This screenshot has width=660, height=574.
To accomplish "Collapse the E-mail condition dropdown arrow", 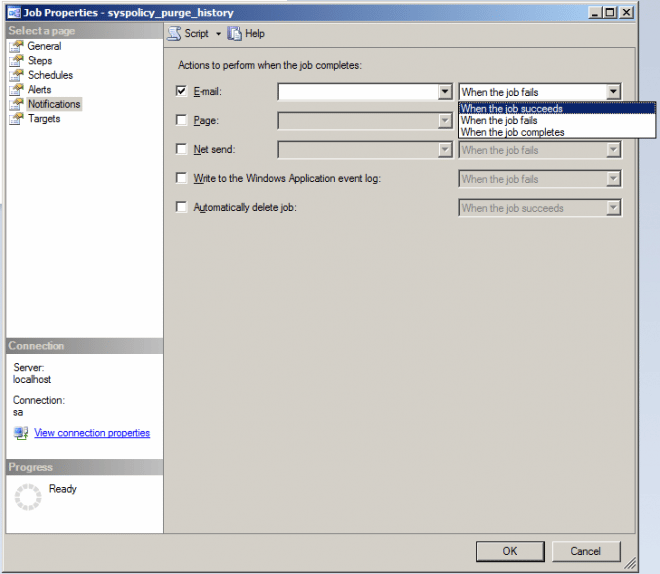I will 613,92.
